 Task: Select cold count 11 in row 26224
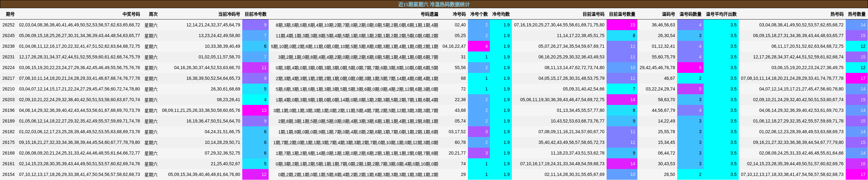point(255,68)
